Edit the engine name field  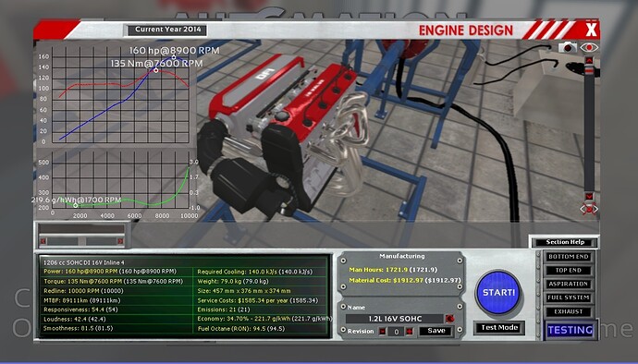[395, 319]
